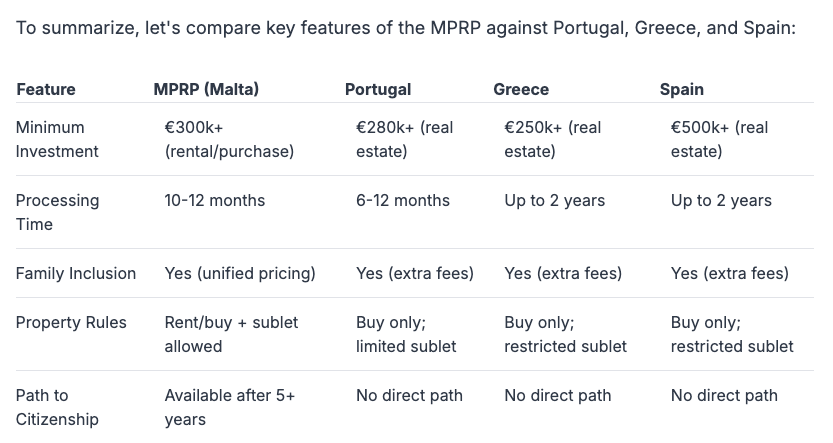Click the Property Rules row label
This screenshot has height=443, width=833.
pyautogui.click(x=71, y=322)
